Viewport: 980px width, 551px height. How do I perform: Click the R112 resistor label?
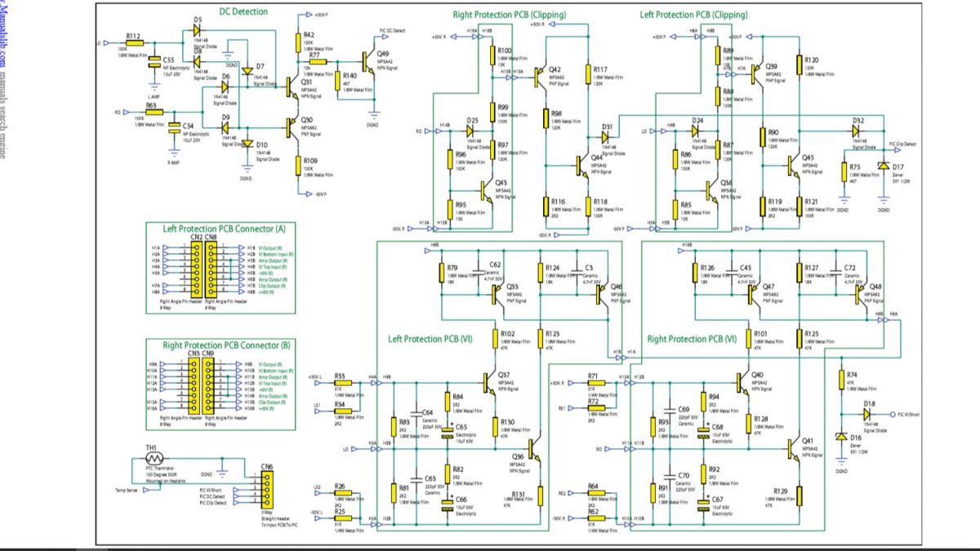134,35
